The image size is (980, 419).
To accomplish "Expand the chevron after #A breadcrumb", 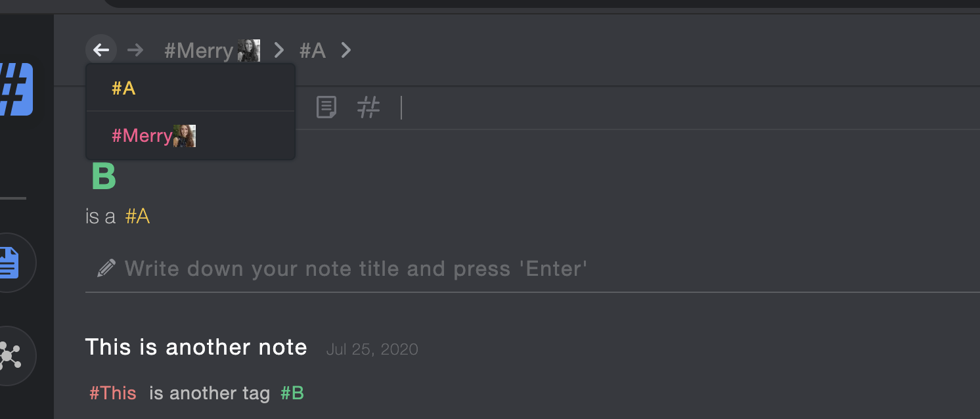I will coord(346,50).
